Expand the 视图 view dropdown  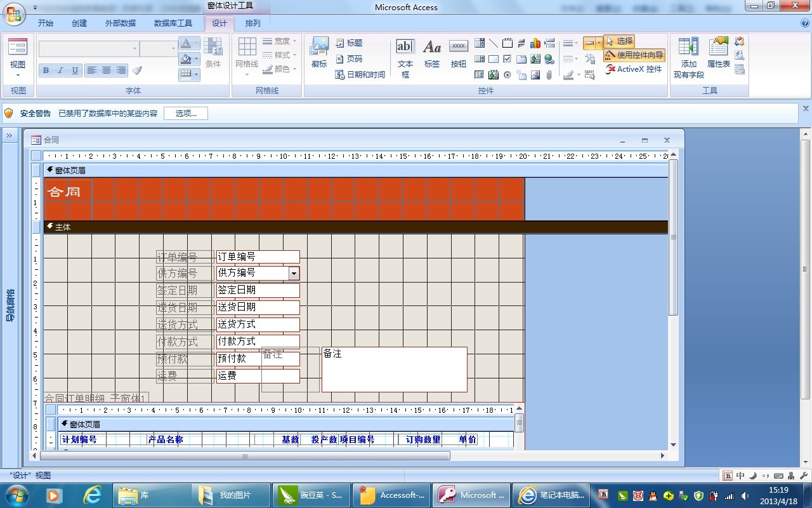point(18,76)
